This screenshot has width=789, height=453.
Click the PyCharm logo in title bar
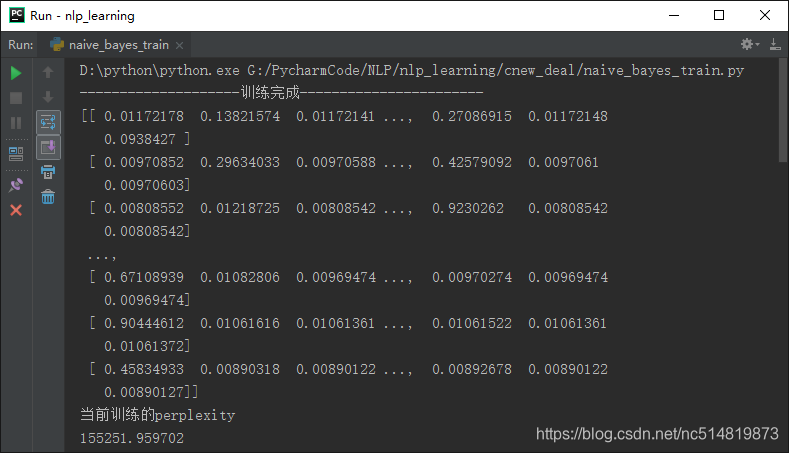pos(17,15)
